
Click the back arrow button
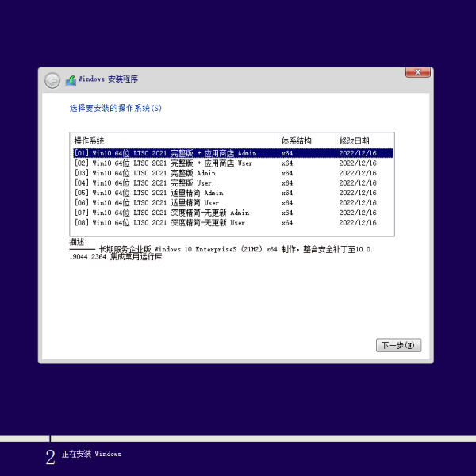click(x=52, y=81)
